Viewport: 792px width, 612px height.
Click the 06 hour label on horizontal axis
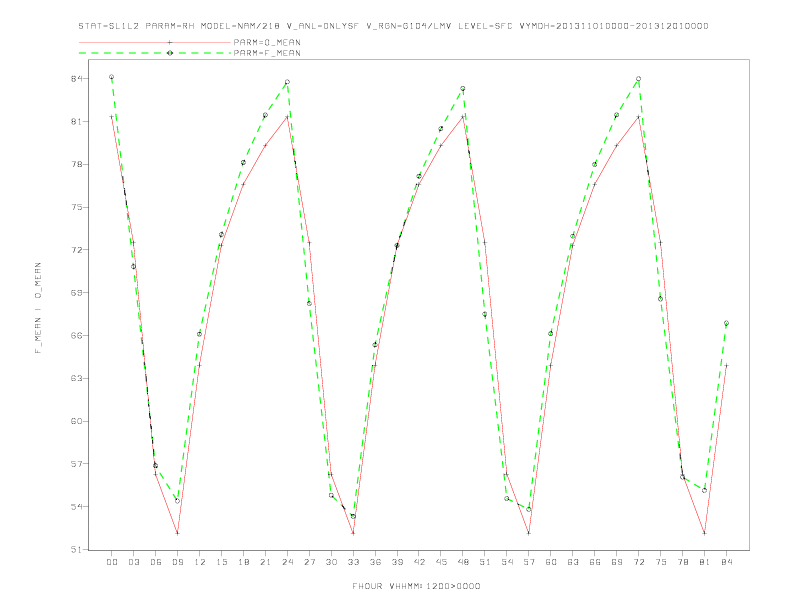coord(156,562)
